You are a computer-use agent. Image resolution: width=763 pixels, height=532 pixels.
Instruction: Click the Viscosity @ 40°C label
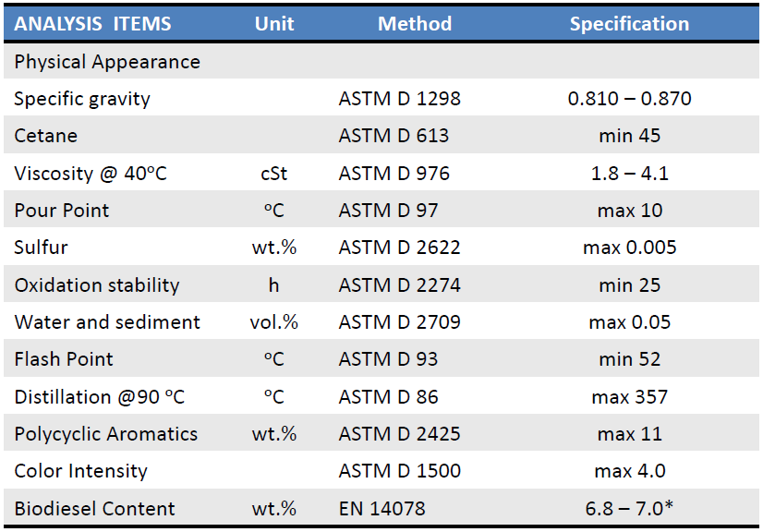91,174
